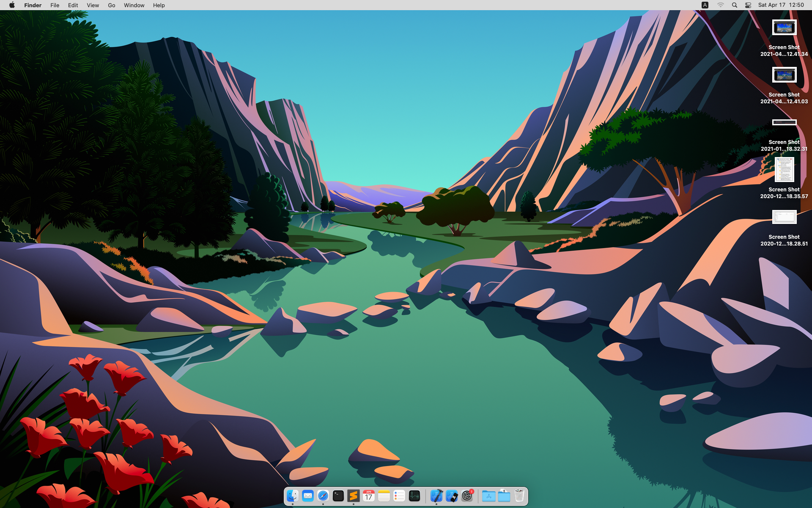Open Calendar showing April 17

coord(369,496)
